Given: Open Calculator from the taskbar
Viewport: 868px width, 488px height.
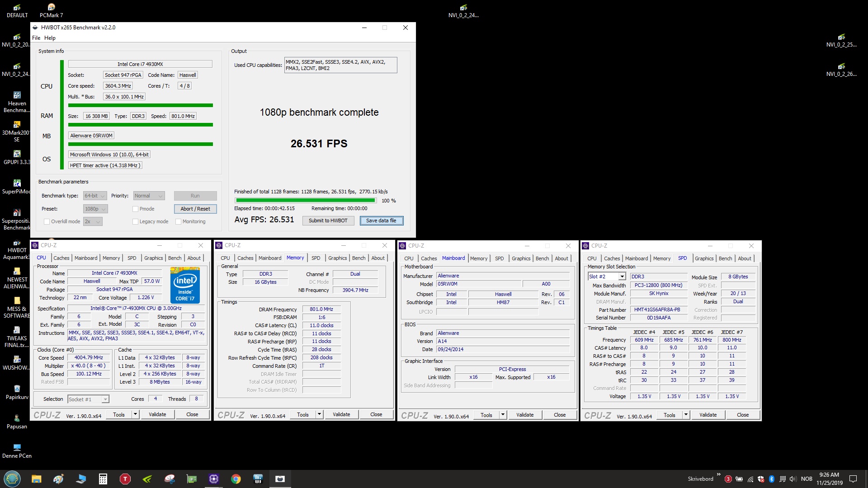Looking at the screenshot, I should point(103,479).
